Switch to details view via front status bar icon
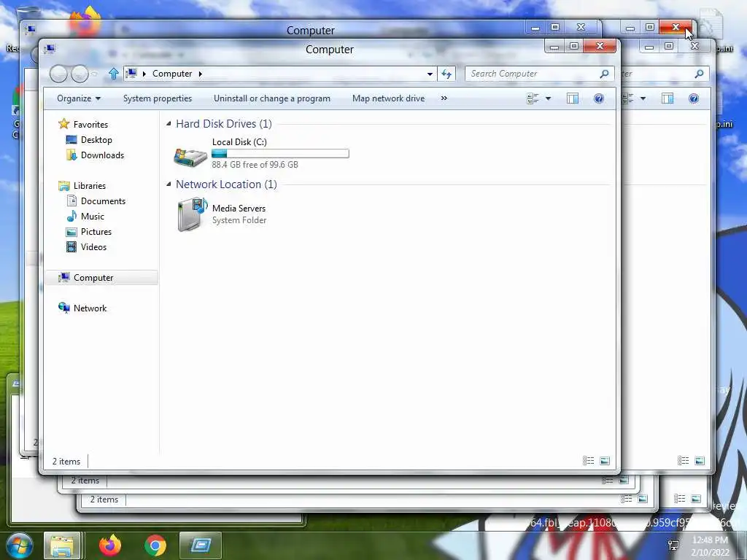This screenshot has height=560, width=747. [589, 461]
